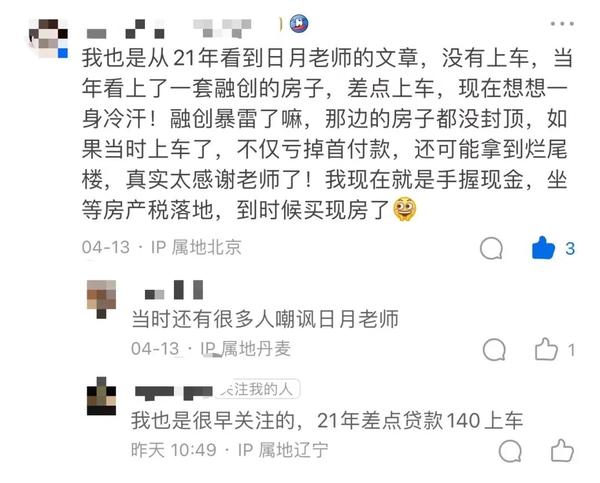Tap the Denmark replier's blurred username

click(174, 290)
